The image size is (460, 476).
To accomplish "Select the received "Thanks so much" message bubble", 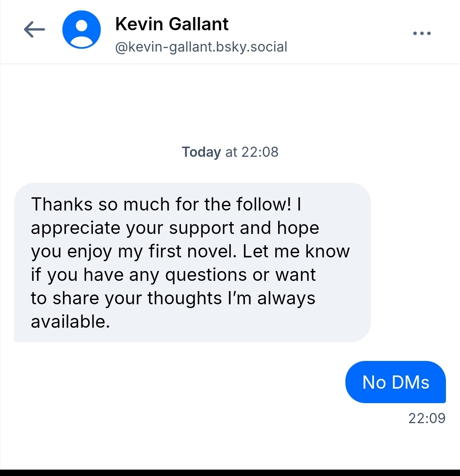I will [192, 262].
